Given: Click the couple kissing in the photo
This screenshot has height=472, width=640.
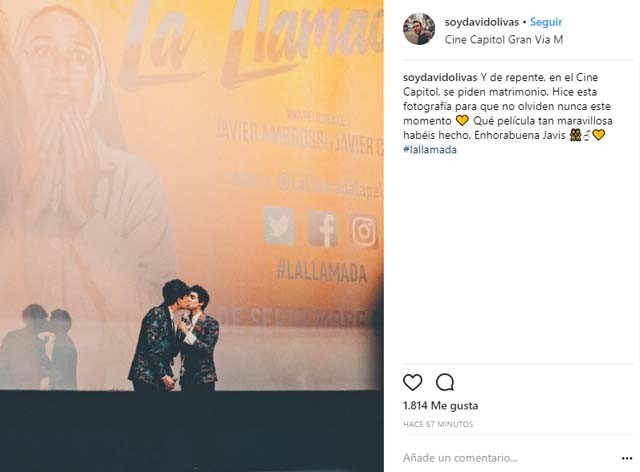Looking at the screenshot, I should tap(174, 335).
